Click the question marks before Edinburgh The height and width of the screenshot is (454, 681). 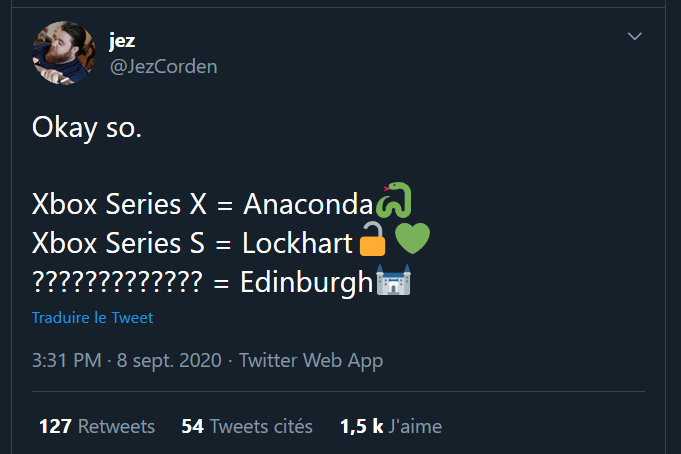117,282
